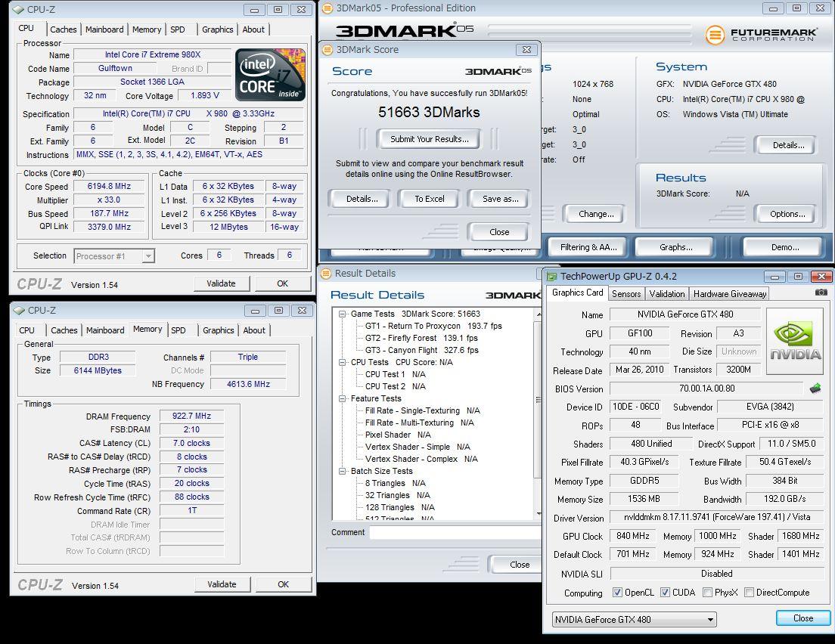Click Details button under System panel
The height and width of the screenshot is (644, 835).
pyautogui.click(x=787, y=145)
